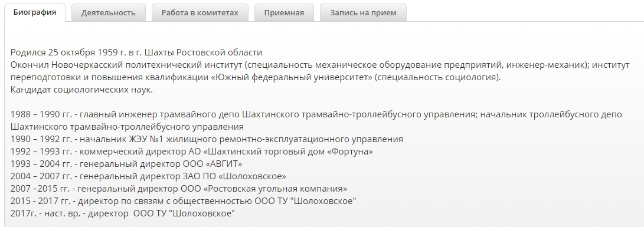Click the 1988 – 1990 гг. career entry

point(316,120)
